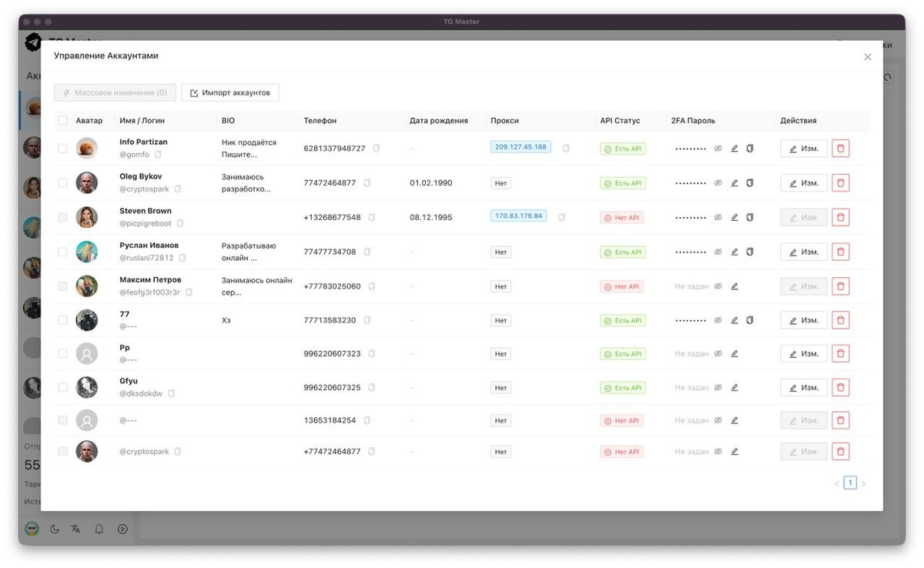The height and width of the screenshot is (568, 924).
Task: Open notifications bell icon
Action: 99,529
